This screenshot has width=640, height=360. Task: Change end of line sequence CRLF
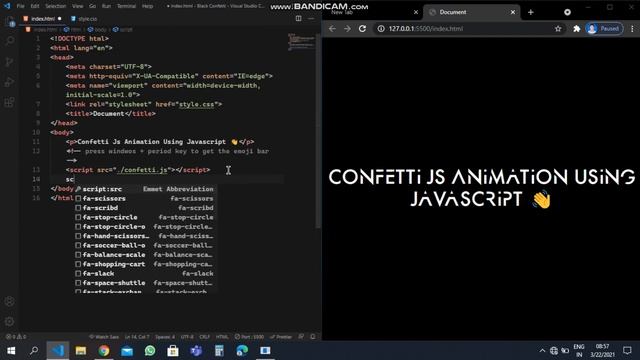coord(204,337)
